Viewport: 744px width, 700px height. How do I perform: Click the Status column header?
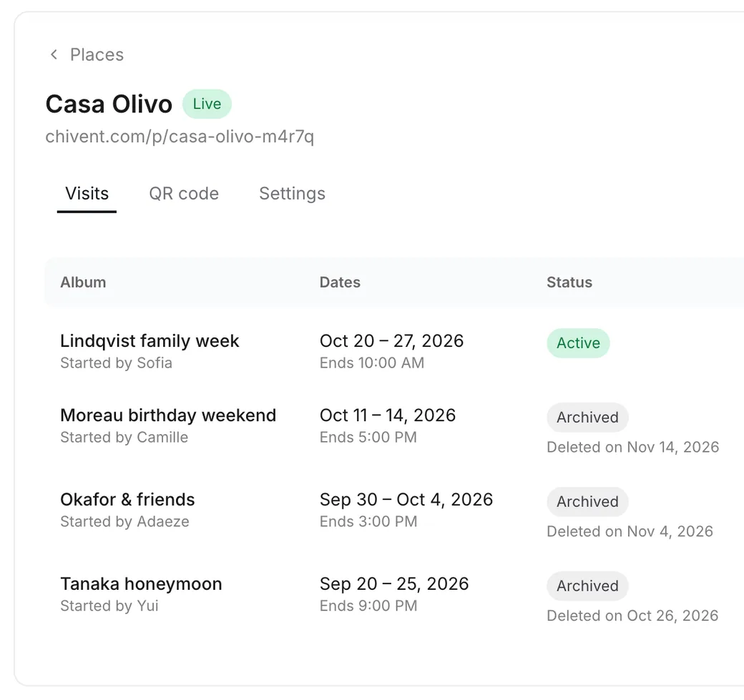click(x=569, y=282)
